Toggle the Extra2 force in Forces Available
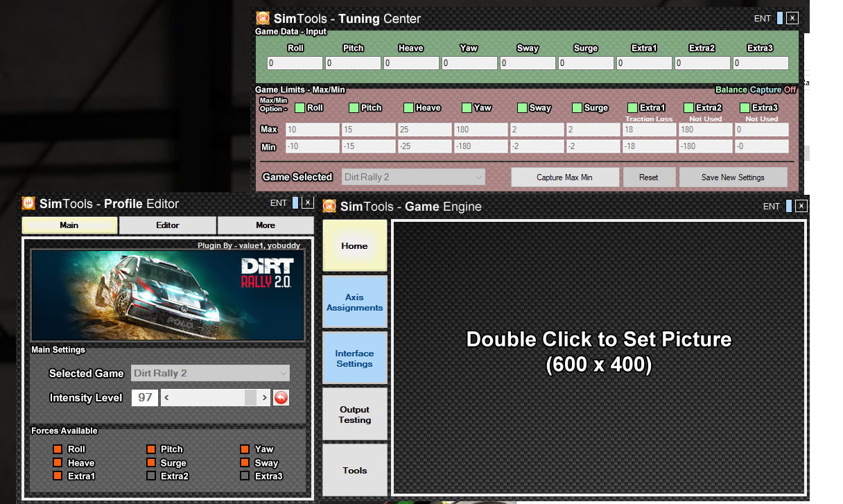 point(151,476)
